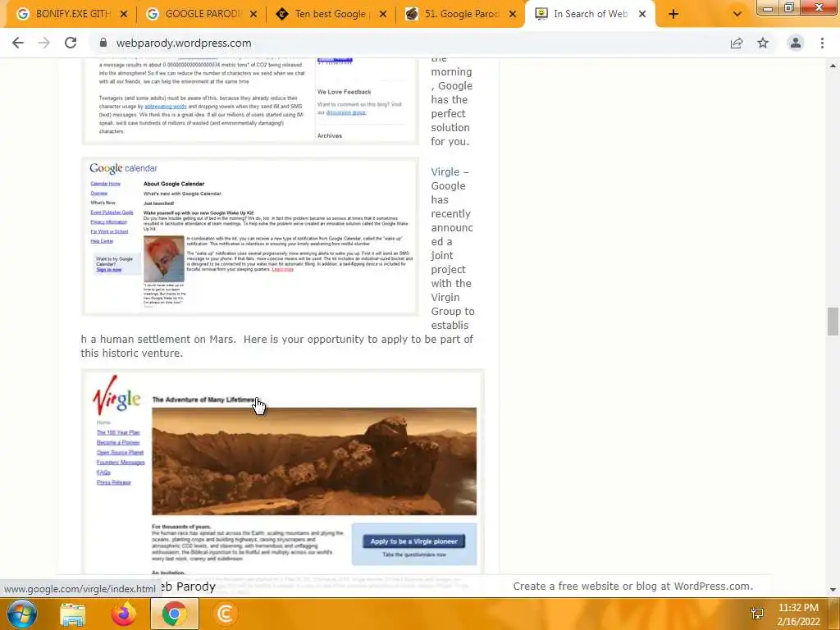
Task: Close the BONIFY.EXE GITH tab
Action: click(x=124, y=14)
